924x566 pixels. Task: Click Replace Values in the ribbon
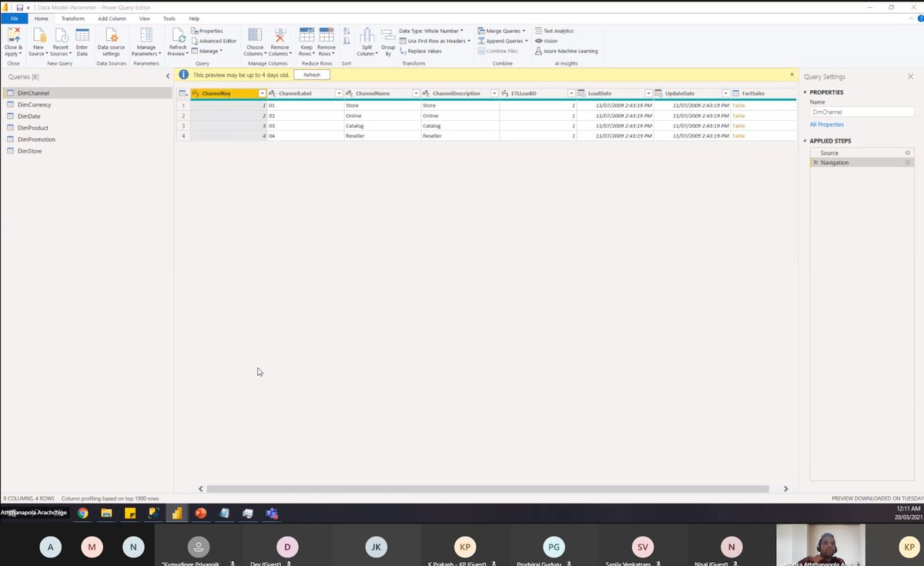point(420,51)
